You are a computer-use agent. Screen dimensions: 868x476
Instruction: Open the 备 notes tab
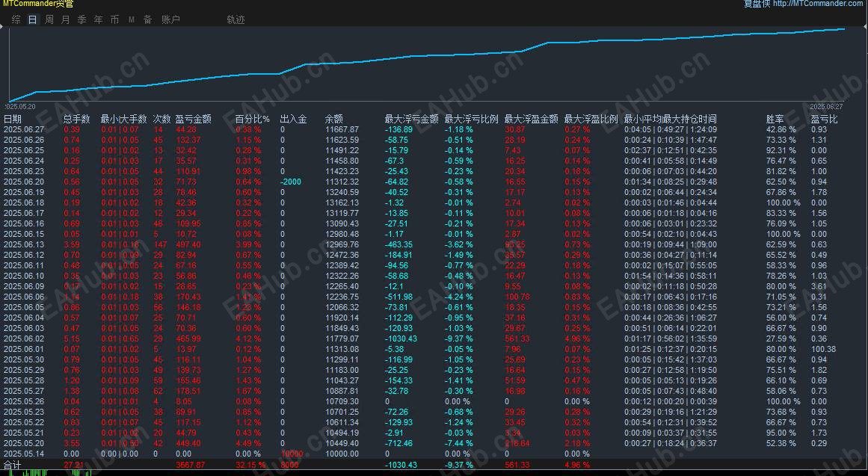click(x=148, y=19)
